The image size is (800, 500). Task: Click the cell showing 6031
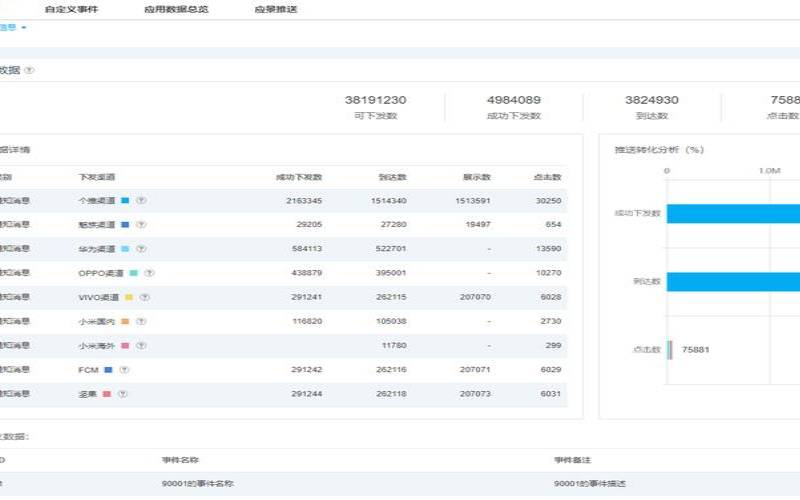click(551, 394)
